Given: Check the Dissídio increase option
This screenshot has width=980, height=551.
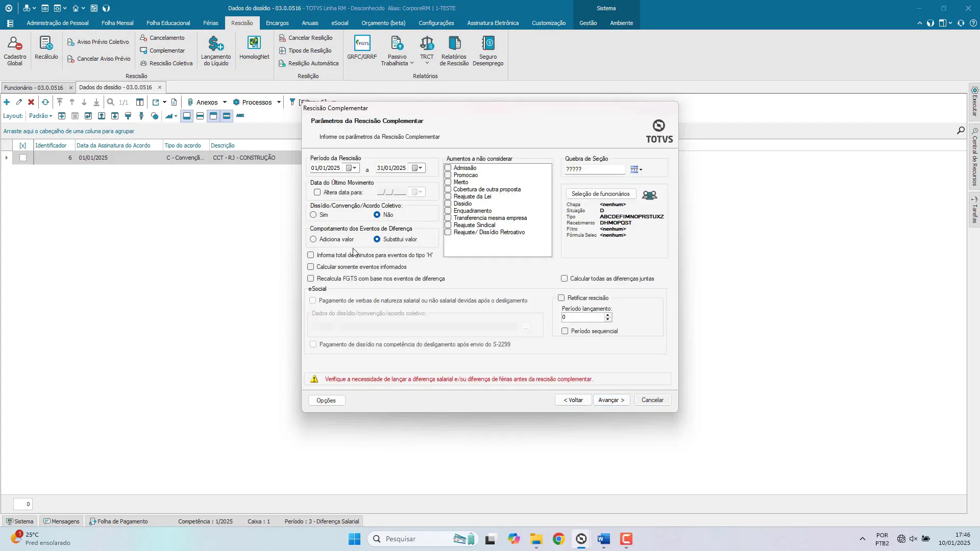Looking at the screenshot, I should pos(448,204).
